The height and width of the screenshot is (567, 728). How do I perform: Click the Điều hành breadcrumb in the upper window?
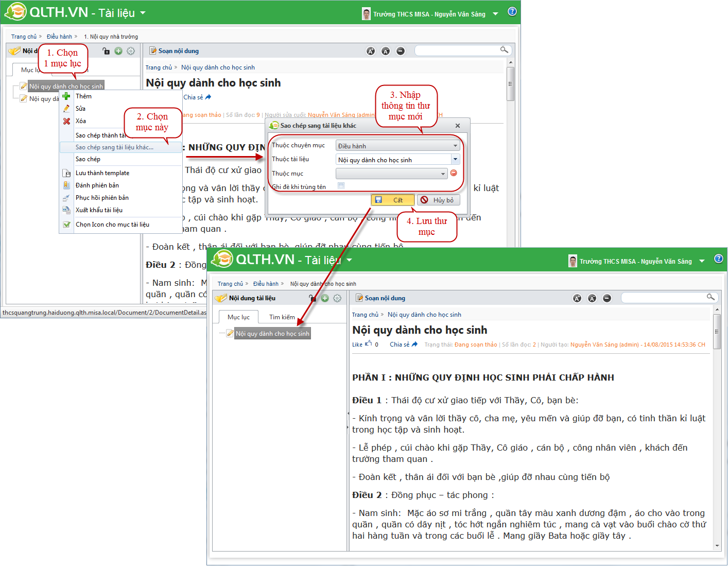pos(59,37)
